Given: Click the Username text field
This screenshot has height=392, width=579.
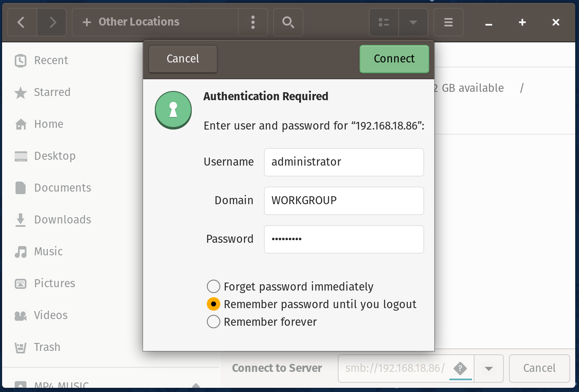Looking at the screenshot, I should click(344, 162).
